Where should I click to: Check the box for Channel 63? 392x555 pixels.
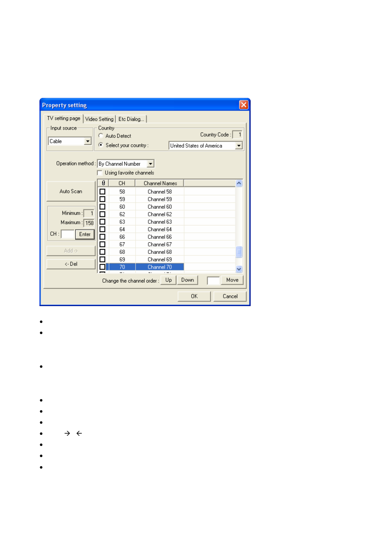tap(103, 222)
